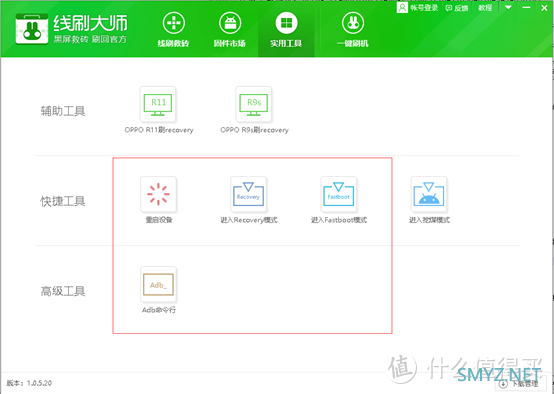Click the 重启设备 restart icon
This screenshot has width=554, height=394.
click(158, 194)
